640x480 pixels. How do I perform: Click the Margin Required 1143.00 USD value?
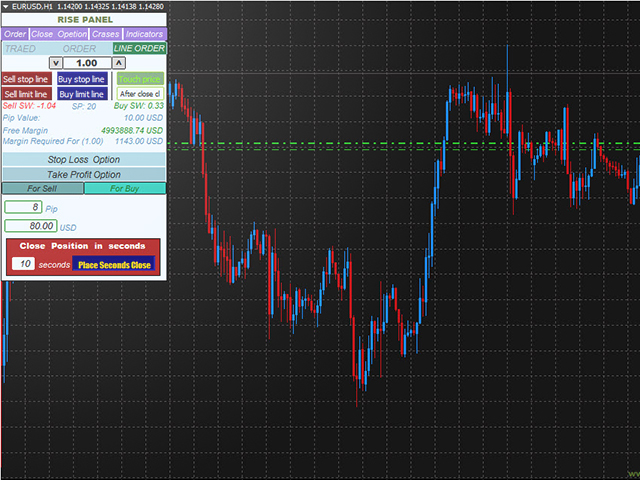139,141
